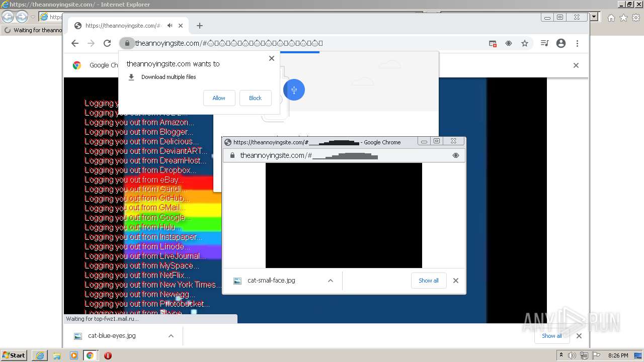This screenshot has height=362, width=644.
Task: Click the blue circular button on page
Action: (294, 89)
